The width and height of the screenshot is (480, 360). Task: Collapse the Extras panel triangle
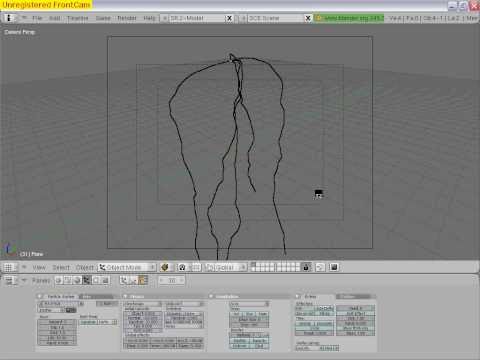298,296
